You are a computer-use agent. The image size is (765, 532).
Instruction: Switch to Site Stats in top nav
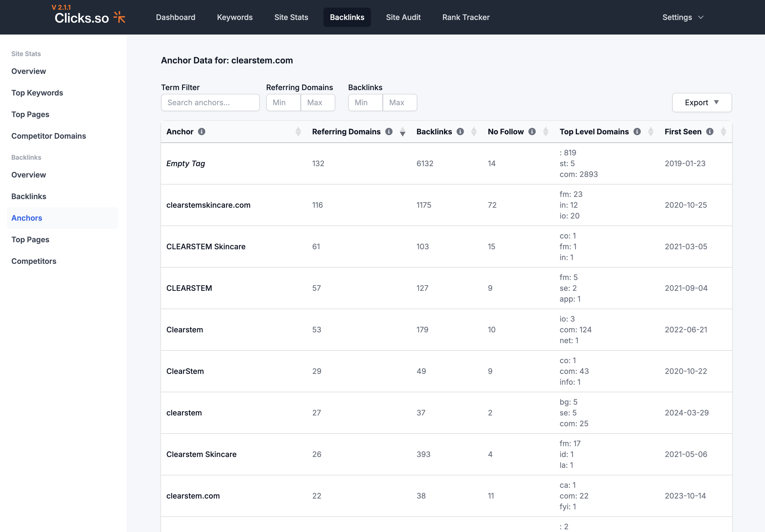(291, 17)
